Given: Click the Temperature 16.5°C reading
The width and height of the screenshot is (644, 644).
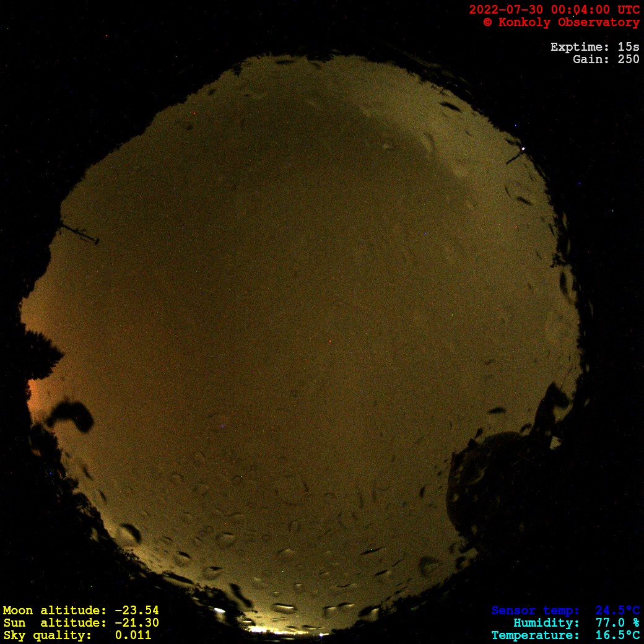Looking at the screenshot, I should (x=617, y=635).
